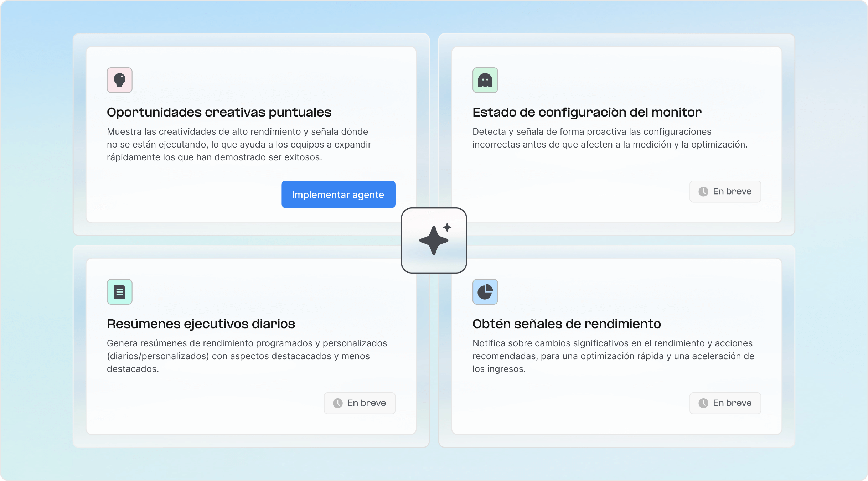Select the Resúmenes ejecutivos diarios heading
This screenshot has width=868, height=481.
(201, 324)
